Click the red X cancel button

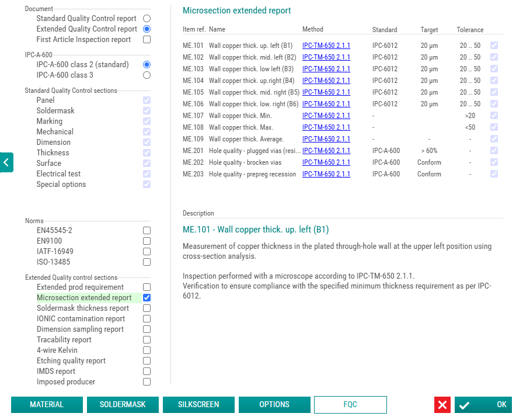(x=442, y=404)
